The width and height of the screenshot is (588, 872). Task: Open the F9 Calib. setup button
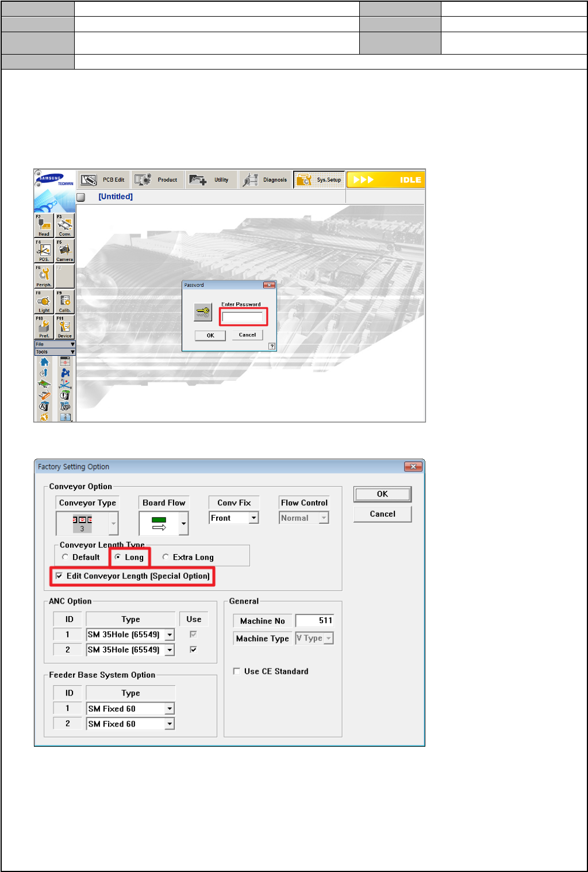[x=65, y=301]
